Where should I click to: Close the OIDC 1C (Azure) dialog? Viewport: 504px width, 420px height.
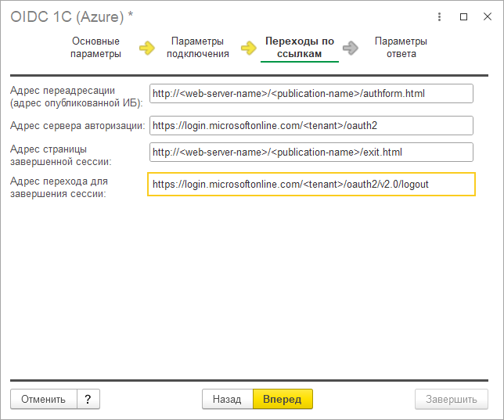click(485, 16)
